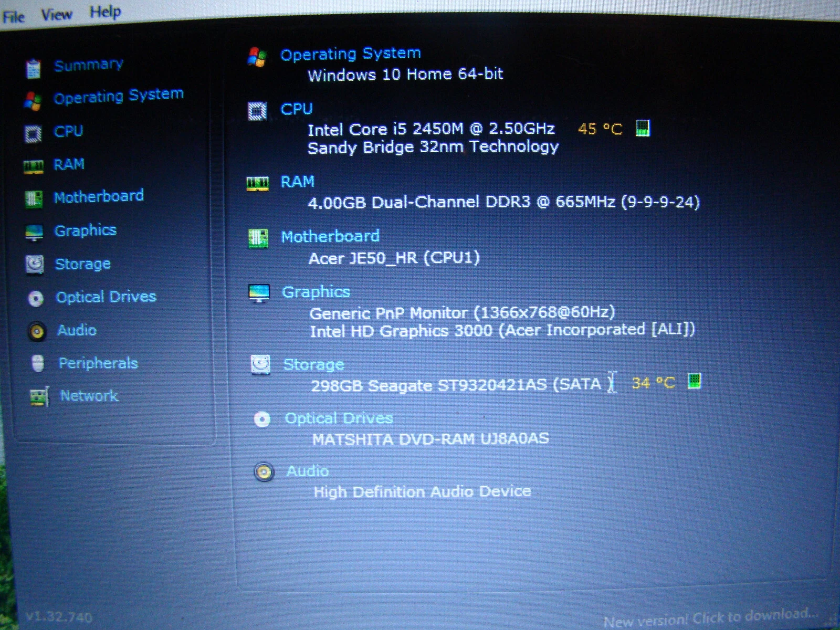
Task: Click 'Acer JE50_HR (CPU1)' text
Action: pyautogui.click(x=394, y=258)
